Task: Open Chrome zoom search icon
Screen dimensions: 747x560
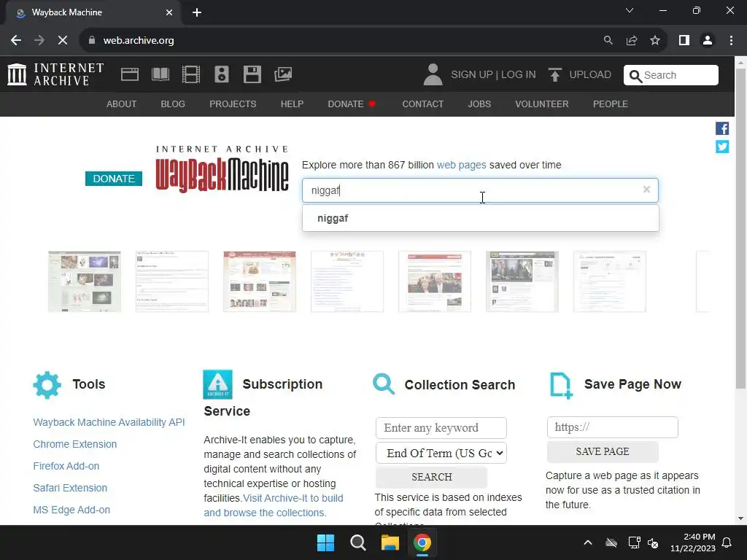Action: click(608, 41)
